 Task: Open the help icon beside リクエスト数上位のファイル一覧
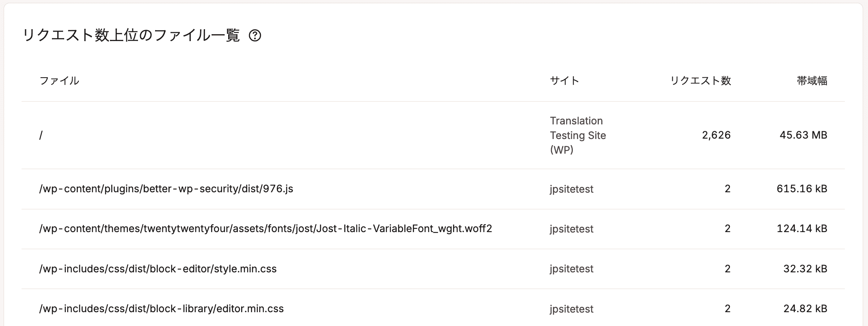click(255, 36)
